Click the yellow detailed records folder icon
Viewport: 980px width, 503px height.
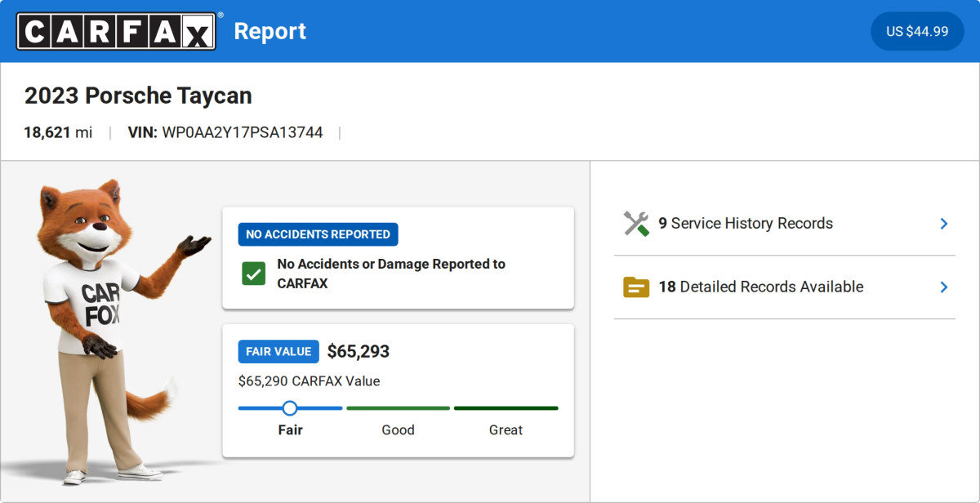pyautogui.click(x=636, y=287)
